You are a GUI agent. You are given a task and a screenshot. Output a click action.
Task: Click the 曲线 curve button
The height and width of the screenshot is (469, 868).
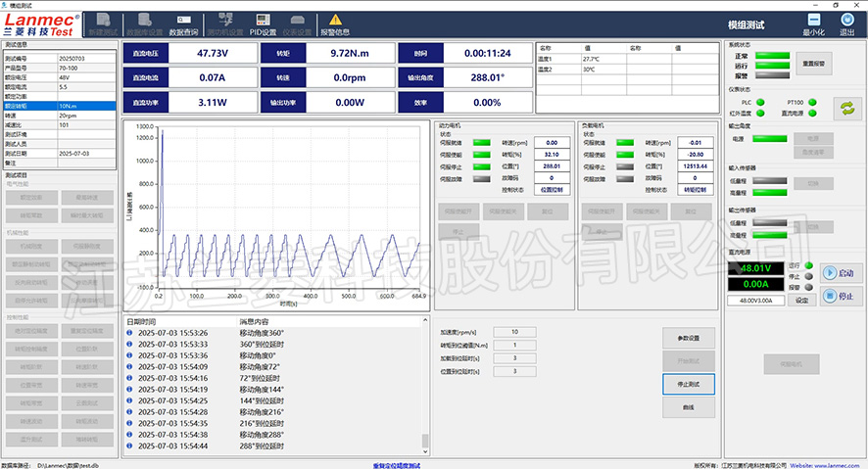(x=689, y=407)
